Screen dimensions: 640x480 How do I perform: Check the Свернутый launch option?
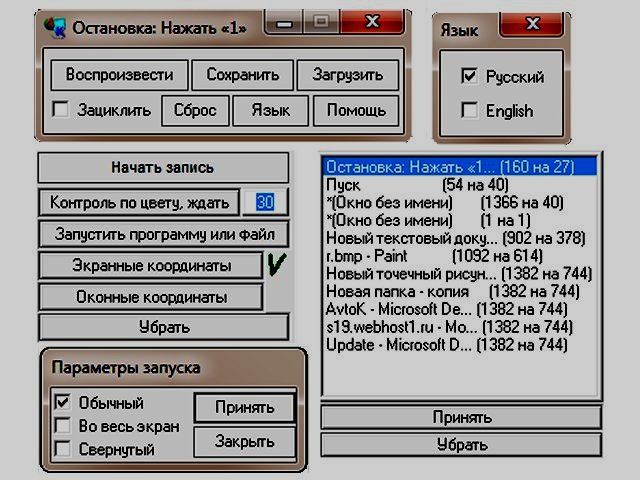coord(62,449)
